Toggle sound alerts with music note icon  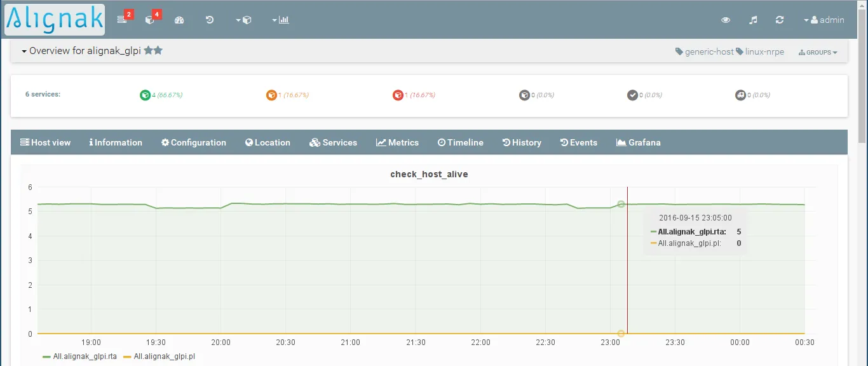[x=753, y=20]
